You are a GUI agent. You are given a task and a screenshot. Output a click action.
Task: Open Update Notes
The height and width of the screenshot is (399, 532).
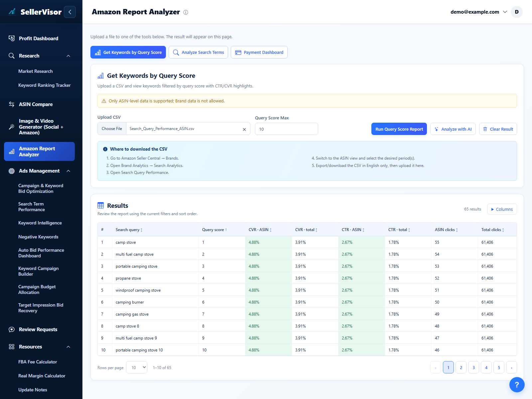33,390
